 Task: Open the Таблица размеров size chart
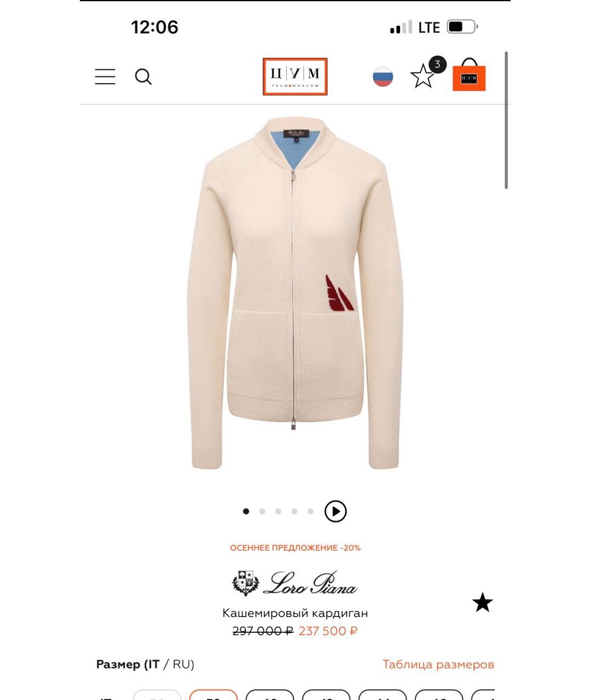438,664
